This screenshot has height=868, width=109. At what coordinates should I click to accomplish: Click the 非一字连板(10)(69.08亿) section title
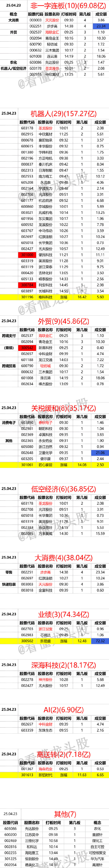[68, 6]
